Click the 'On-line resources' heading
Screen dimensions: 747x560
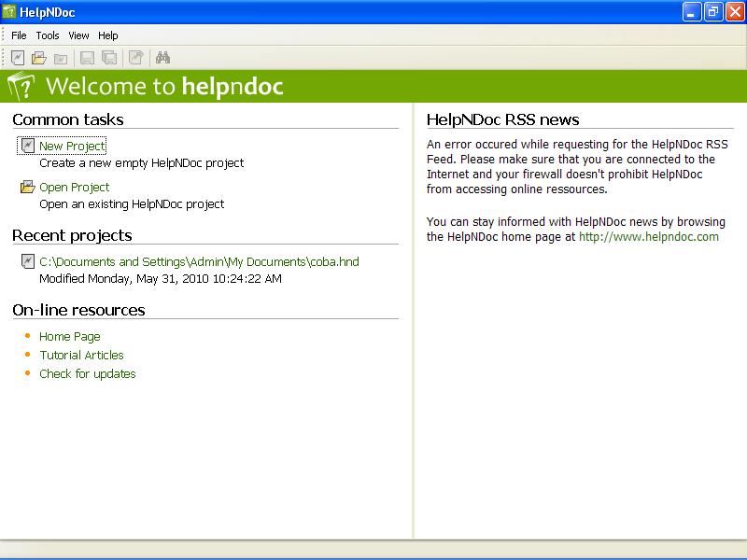[x=78, y=310]
